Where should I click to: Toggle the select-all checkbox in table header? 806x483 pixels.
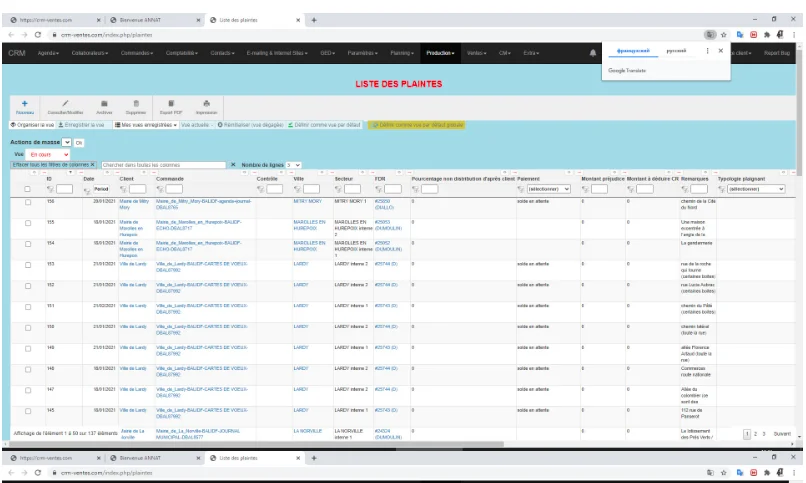pos(28,188)
